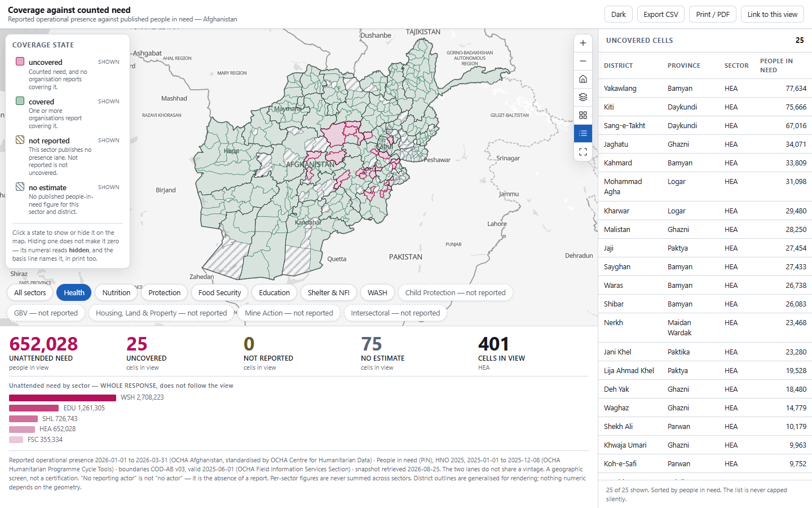The height and width of the screenshot is (508, 812).
Task: Select the Sang-e-Takht district row
Action: tap(705, 126)
